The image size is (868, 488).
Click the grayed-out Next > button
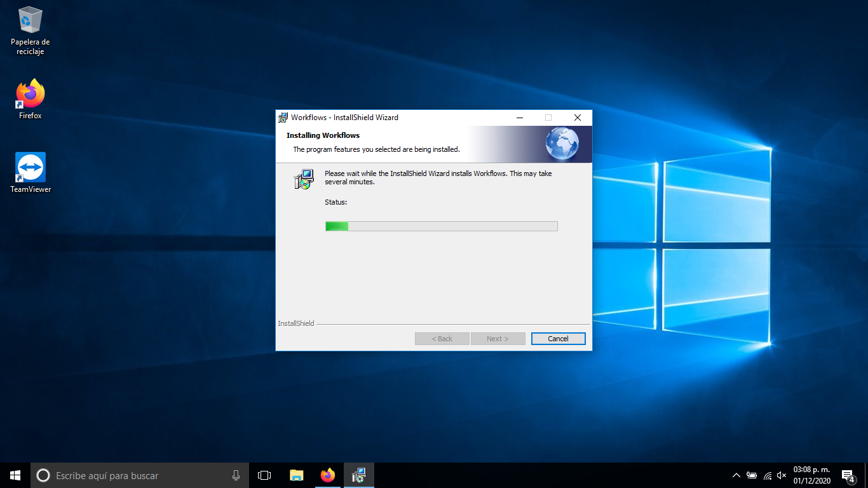(498, 339)
